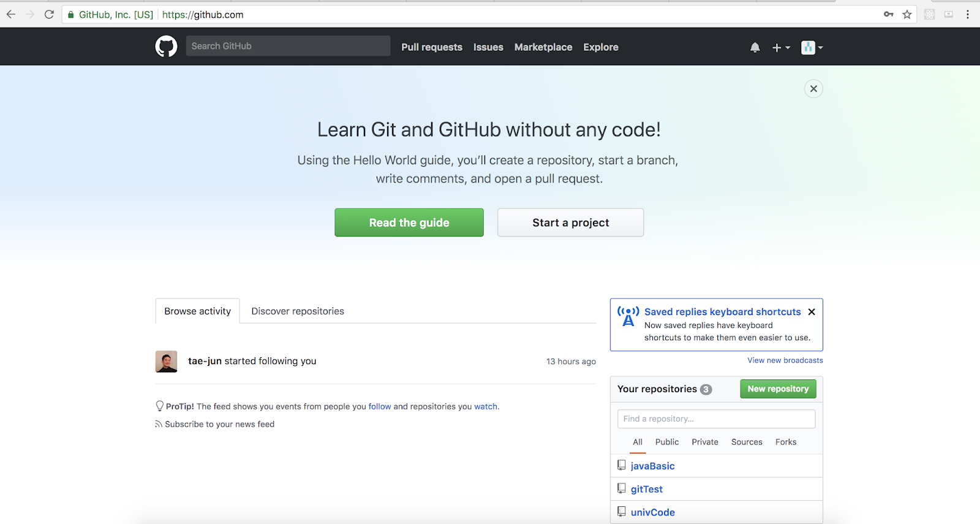This screenshot has height=524, width=980.
Task: Click the GitHub Octocat logo
Action: coord(166,47)
